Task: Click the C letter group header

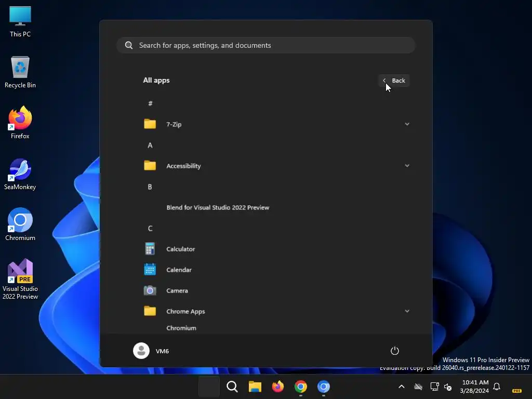Action: click(x=150, y=229)
